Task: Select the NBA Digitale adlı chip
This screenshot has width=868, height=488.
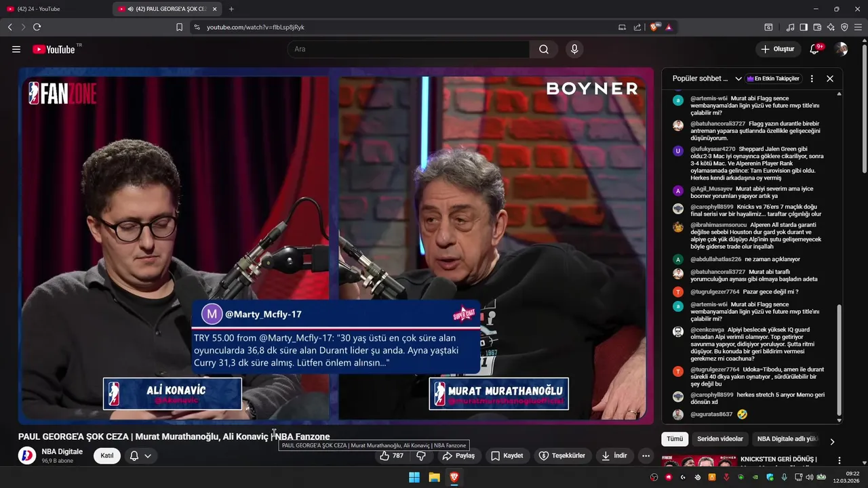Action: 787,439
